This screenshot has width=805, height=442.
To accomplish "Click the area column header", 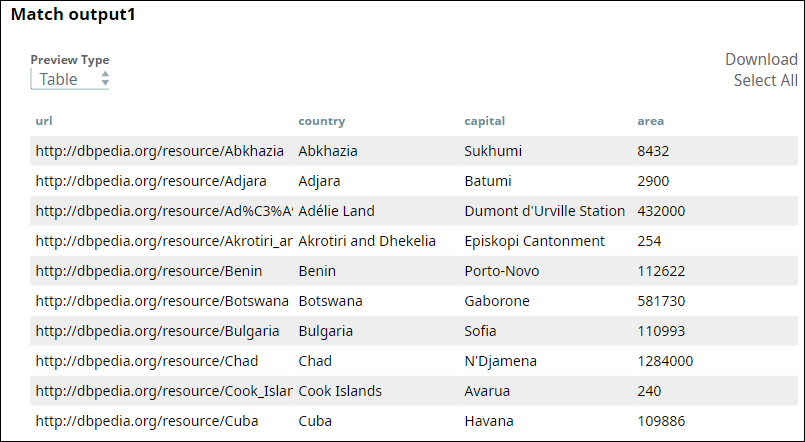I will tap(650, 121).
